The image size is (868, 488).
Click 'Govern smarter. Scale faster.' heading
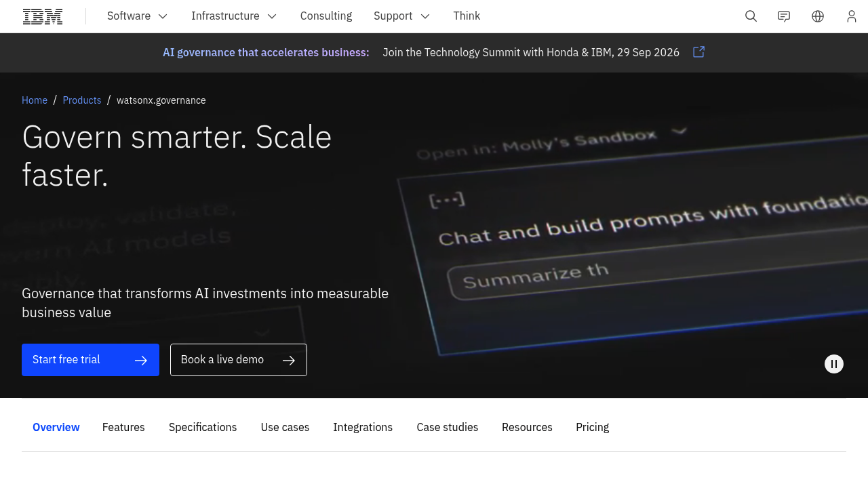(x=177, y=156)
